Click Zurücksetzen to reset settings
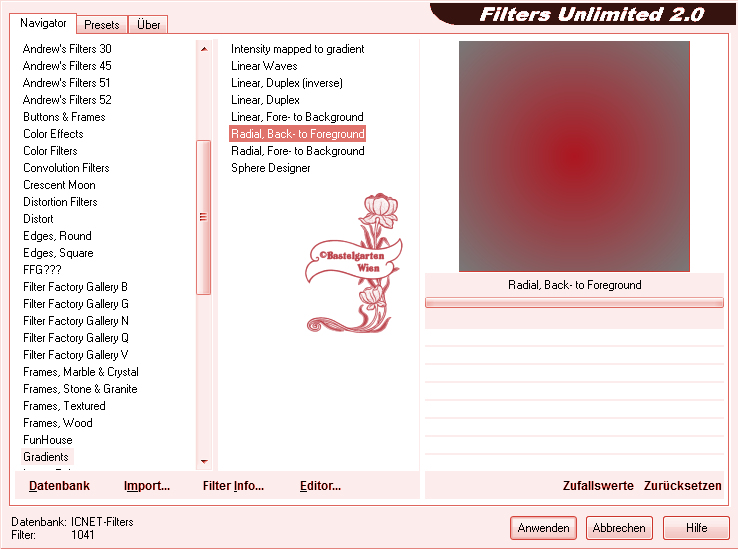This screenshot has width=738, height=549. (x=682, y=486)
